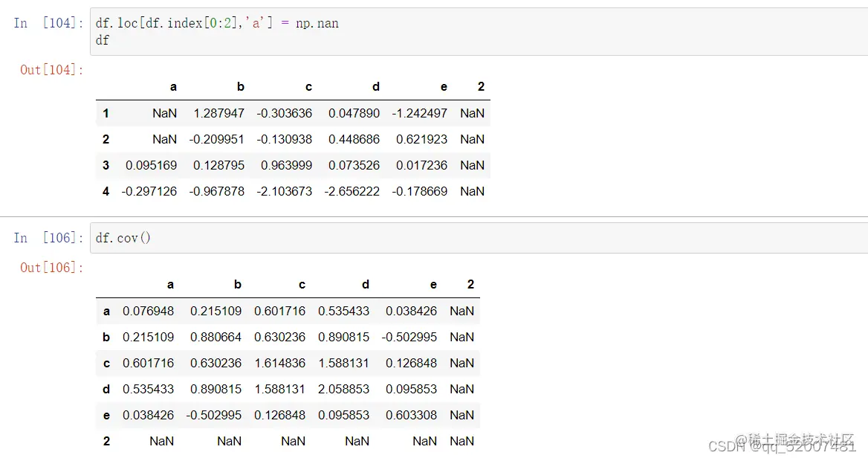Select covariance value 0.880664
This screenshot has width=868, height=461.
(x=216, y=338)
